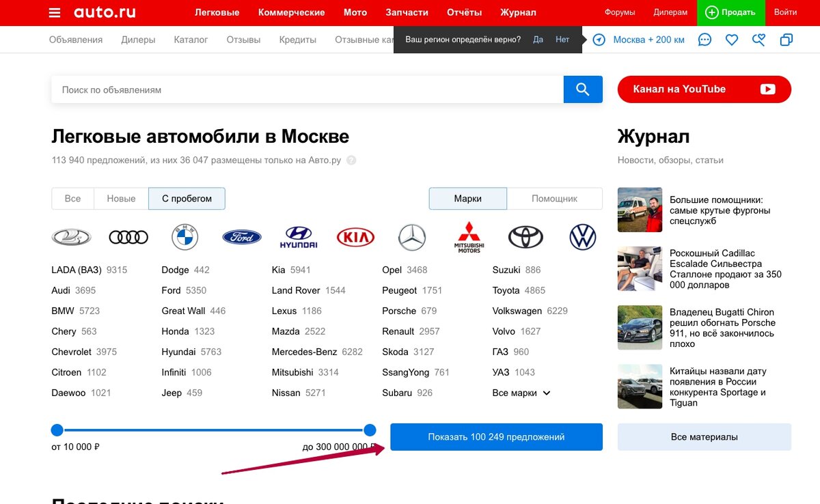This screenshot has height=504, width=820.
Task: Open the Cadillac Escalade article thumbnail
Action: [640, 269]
